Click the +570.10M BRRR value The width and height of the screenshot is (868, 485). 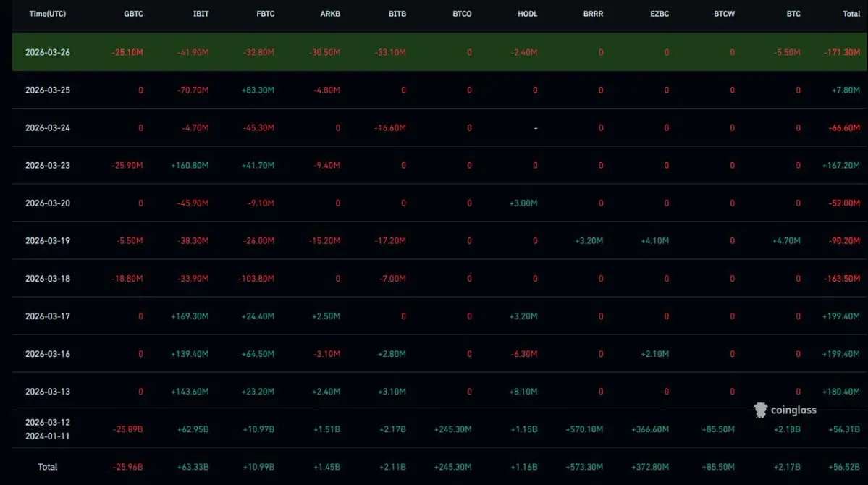(x=584, y=429)
